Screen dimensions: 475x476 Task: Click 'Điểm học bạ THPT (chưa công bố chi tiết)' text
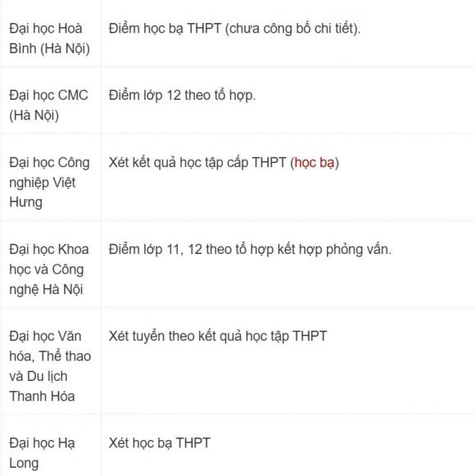tap(234, 29)
